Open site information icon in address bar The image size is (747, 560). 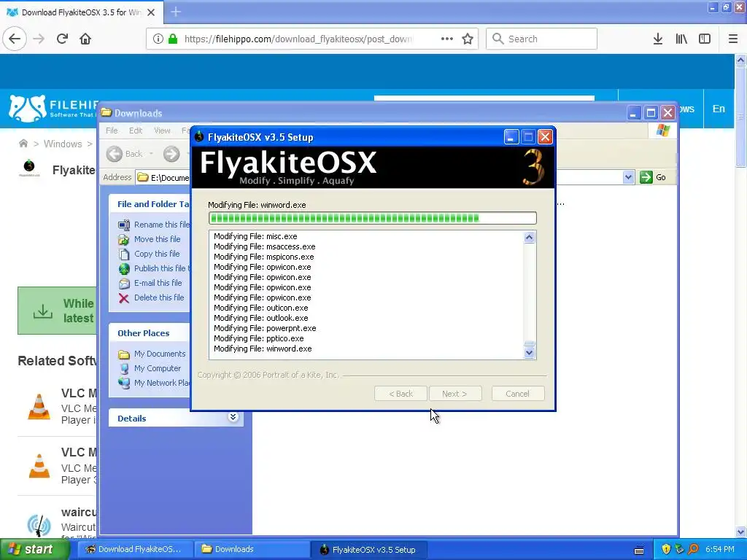click(x=158, y=39)
